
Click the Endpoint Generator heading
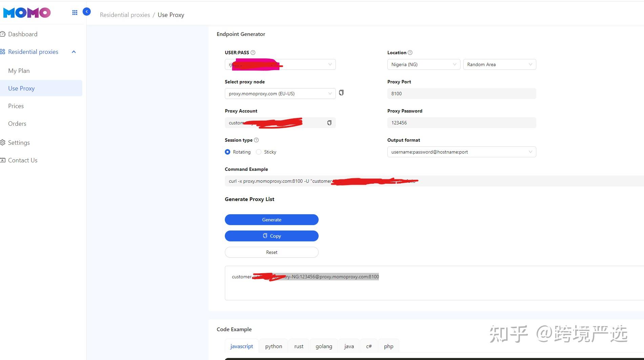point(241,34)
